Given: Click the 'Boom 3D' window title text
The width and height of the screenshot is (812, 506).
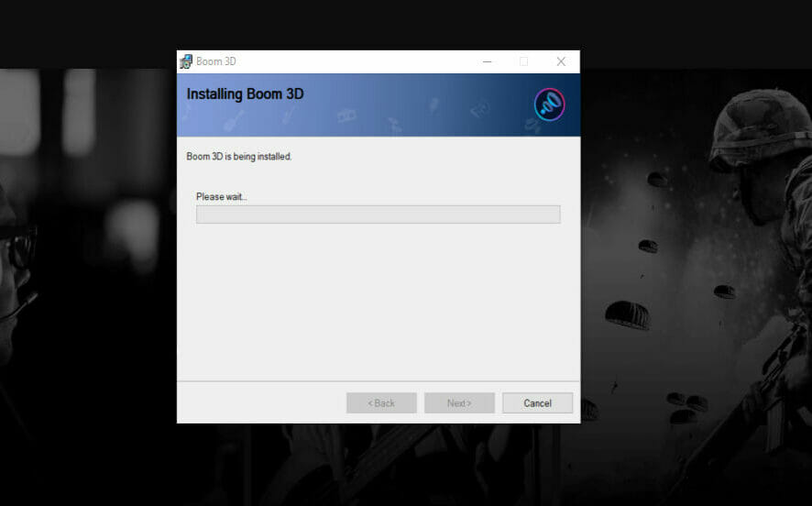Looking at the screenshot, I should point(216,61).
